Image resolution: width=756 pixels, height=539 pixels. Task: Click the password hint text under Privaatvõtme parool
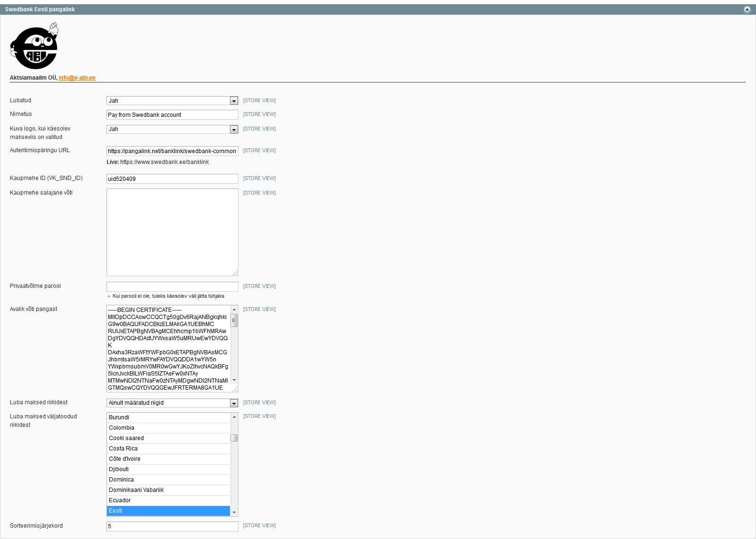click(168, 296)
